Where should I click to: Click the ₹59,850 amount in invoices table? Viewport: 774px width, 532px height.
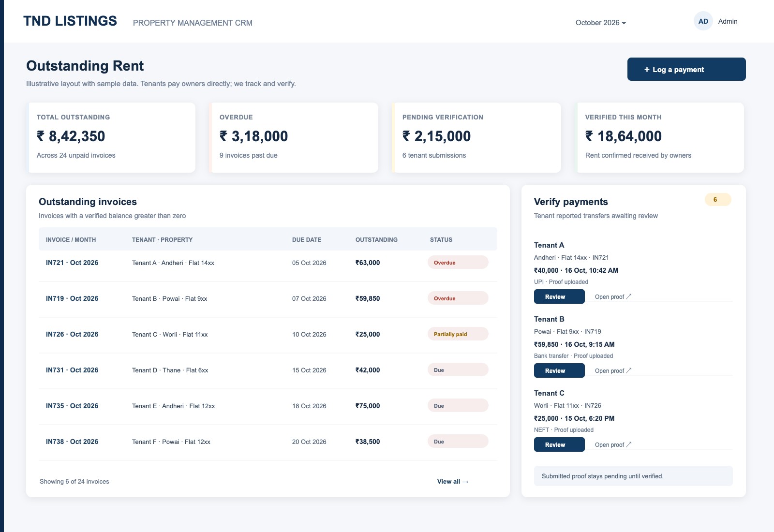[368, 298]
